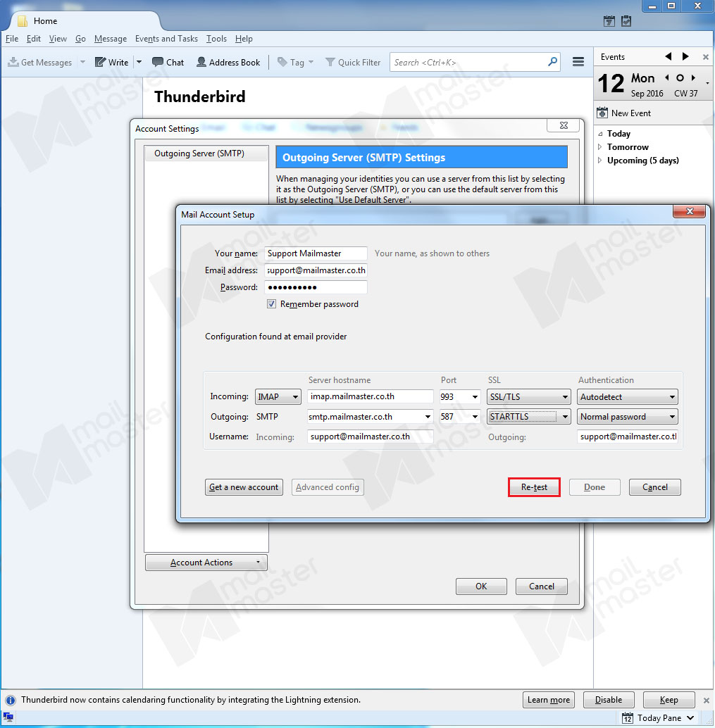Click the Password field
This screenshot has width=715, height=728.
pos(316,287)
